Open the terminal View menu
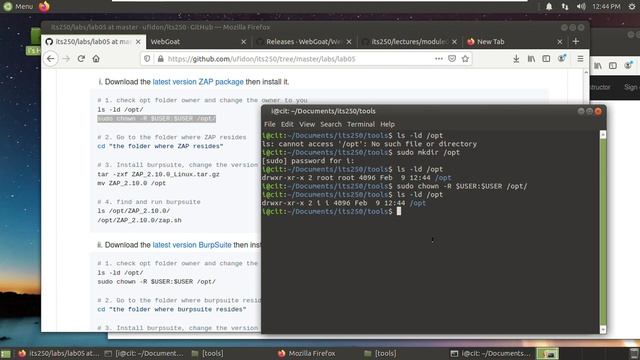The width and height of the screenshot is (640, 360). click(307, 124)
